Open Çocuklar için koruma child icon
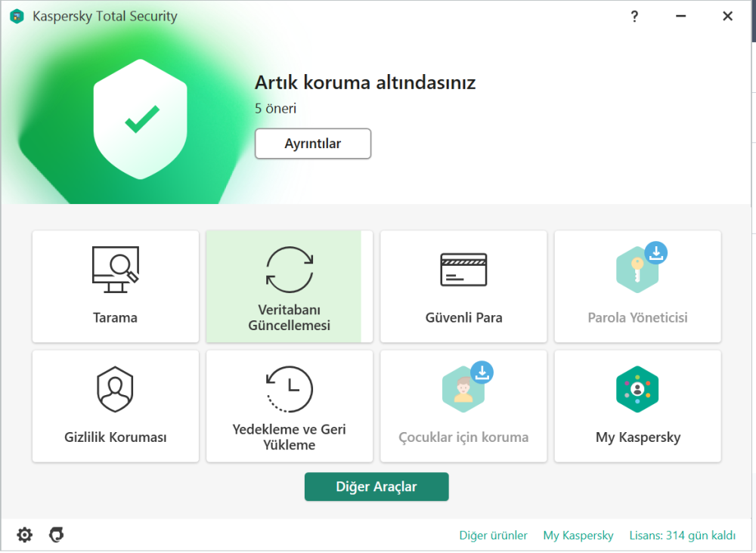Image resolution: width=756 pixels, height=553 pixels. [463, 389]
